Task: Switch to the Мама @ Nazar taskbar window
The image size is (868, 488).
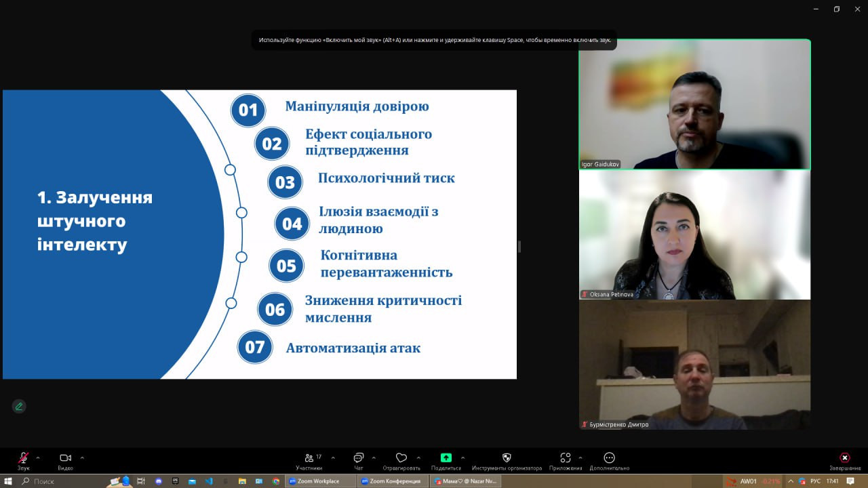Action: 465,481
